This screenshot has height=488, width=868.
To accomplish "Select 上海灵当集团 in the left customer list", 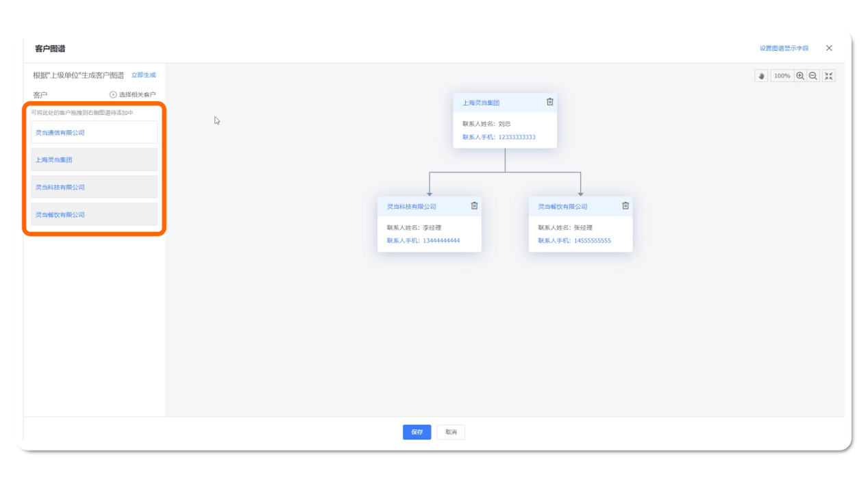I will 95,160.
